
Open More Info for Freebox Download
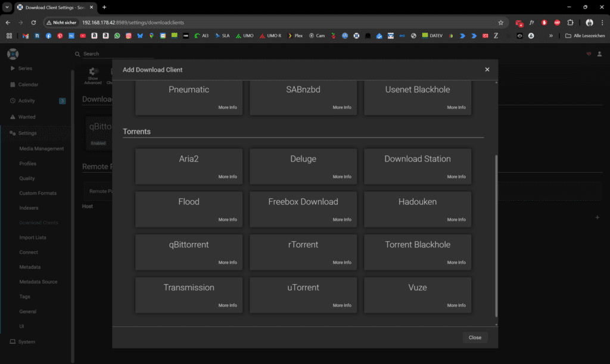(342, 220)
